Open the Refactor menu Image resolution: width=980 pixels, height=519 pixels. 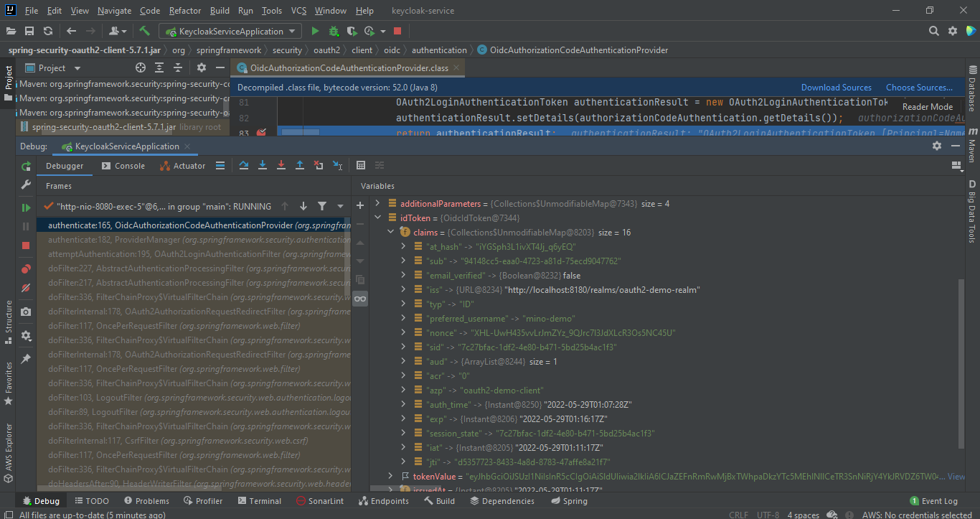click(x=185, y=11)
